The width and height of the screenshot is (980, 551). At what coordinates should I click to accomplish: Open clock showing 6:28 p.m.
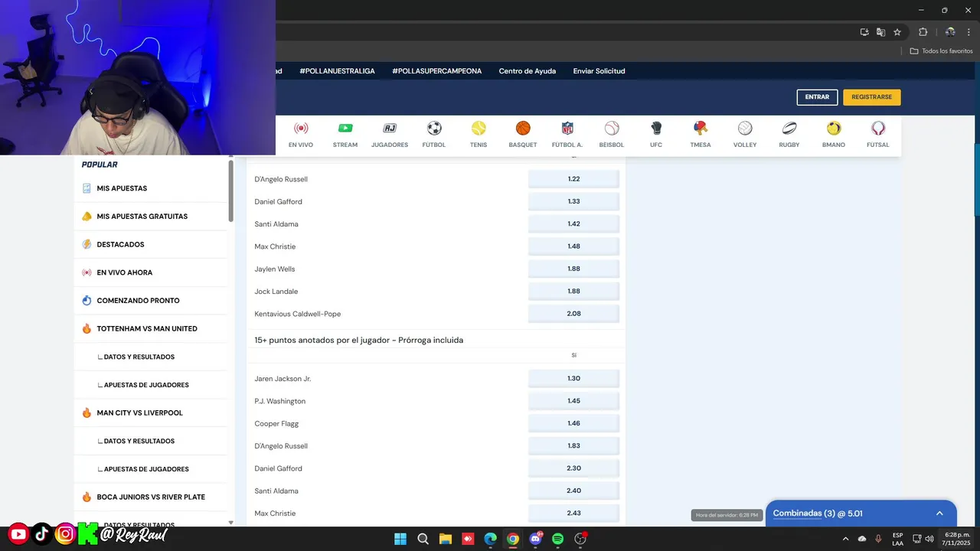click(x=955, y=539)
